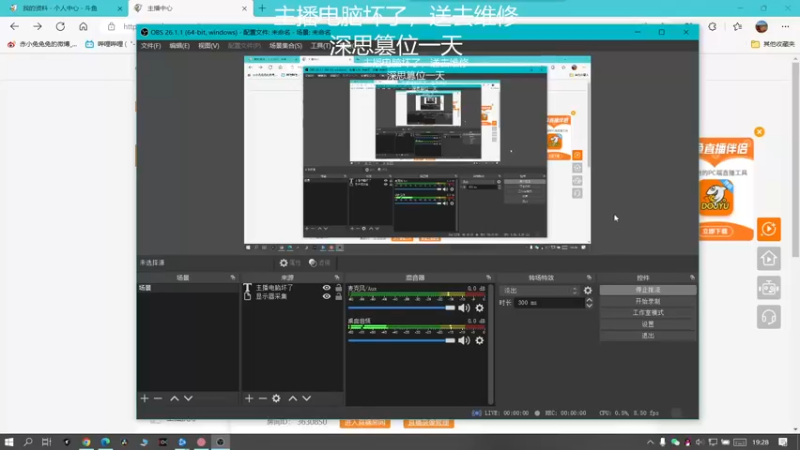Refresh the browser page
800x450 pixels.
pyautogui.click(x=60, y=27)
